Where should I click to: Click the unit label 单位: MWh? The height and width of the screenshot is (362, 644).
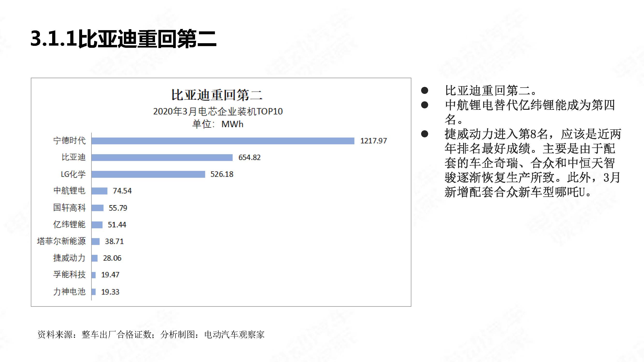(218, 124)
